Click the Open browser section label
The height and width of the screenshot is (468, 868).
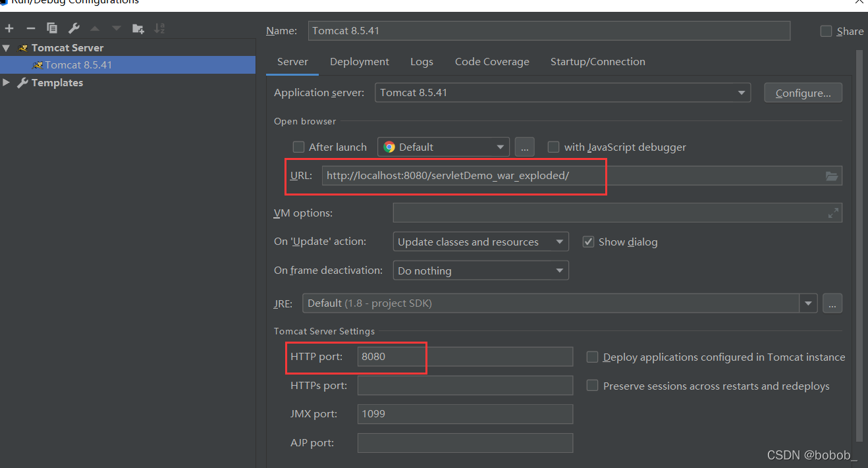point(305,121)
